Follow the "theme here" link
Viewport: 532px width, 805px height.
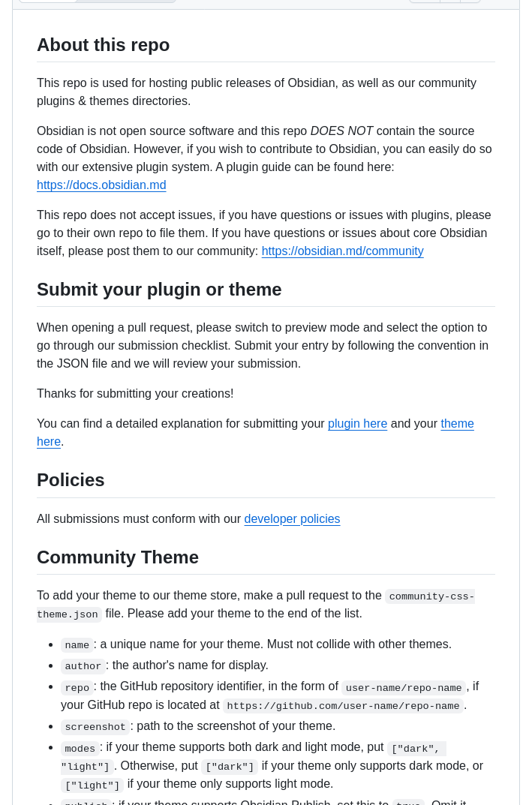coord(457,424)
